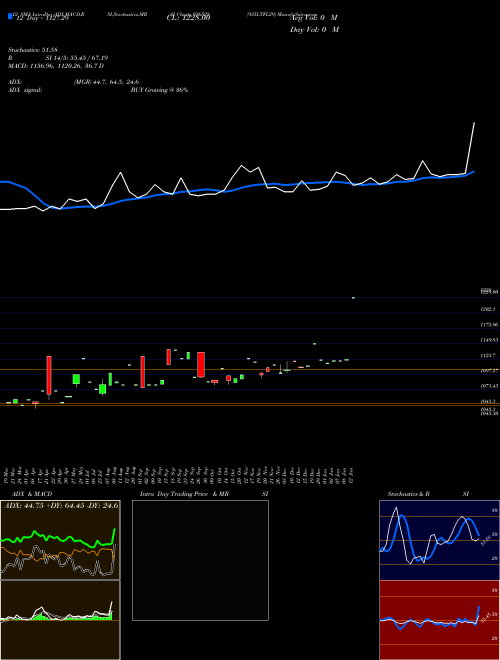Click the 1202.1 price axis label
Screen dimensions: 500x660
coord(489,309)
